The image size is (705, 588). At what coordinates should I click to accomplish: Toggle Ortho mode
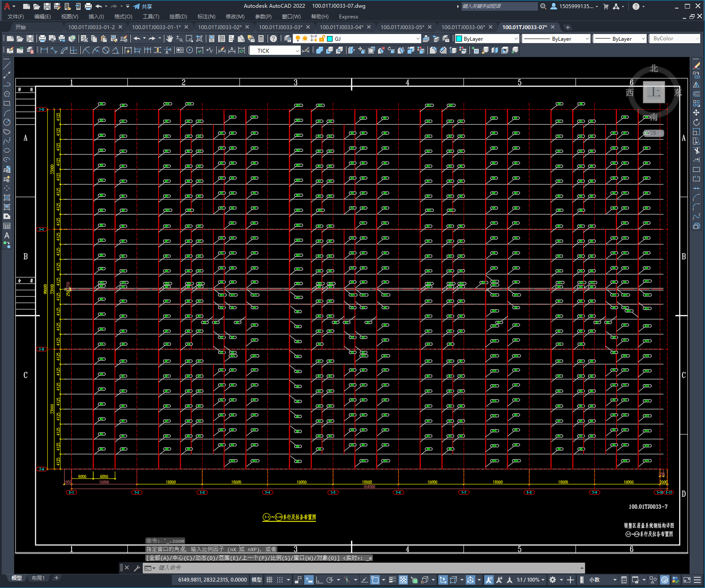319,580
